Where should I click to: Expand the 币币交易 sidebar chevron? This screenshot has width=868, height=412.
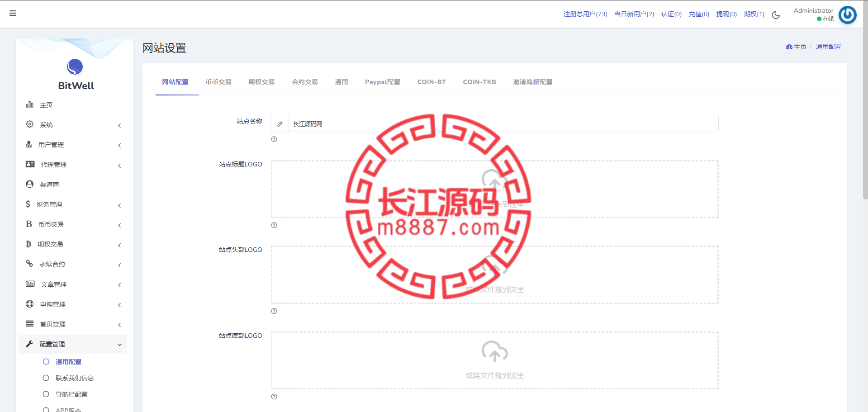point(119,225)
